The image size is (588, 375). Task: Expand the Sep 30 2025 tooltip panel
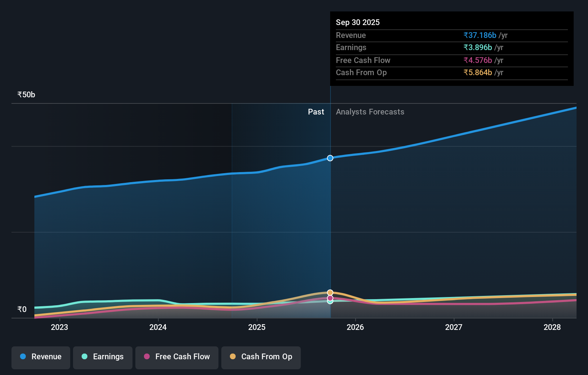(452, 49)
